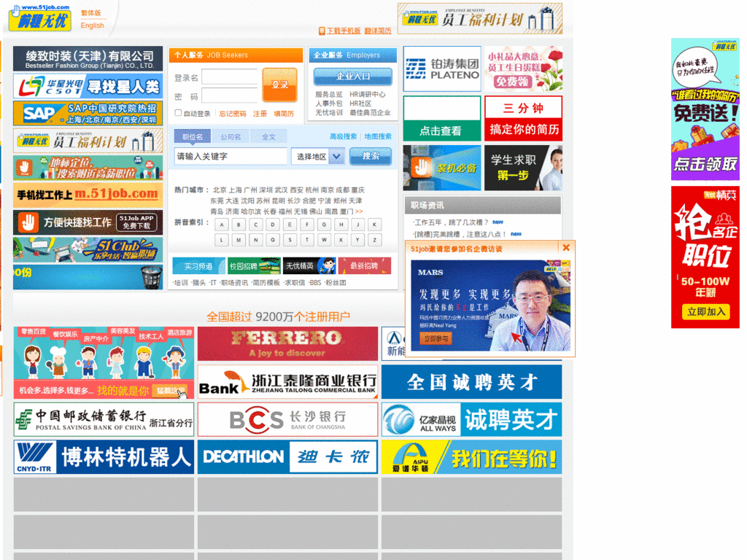747x560 pixels.
Task: Choose pinyin index letter E
Action: [x=290, y=225]
